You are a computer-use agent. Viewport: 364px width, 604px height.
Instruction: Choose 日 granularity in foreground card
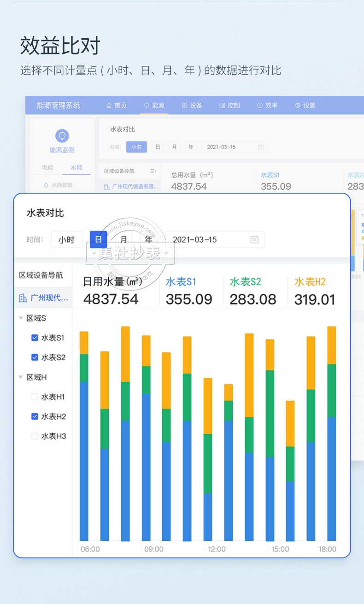[x=98, y=240]
